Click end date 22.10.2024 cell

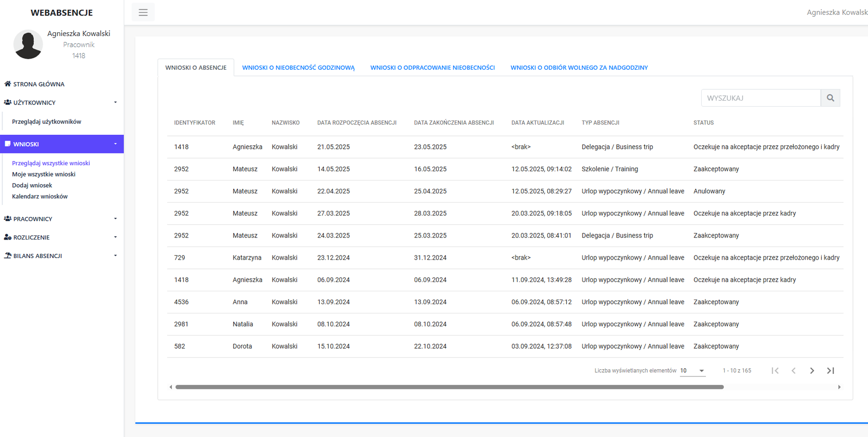(430, 346)
